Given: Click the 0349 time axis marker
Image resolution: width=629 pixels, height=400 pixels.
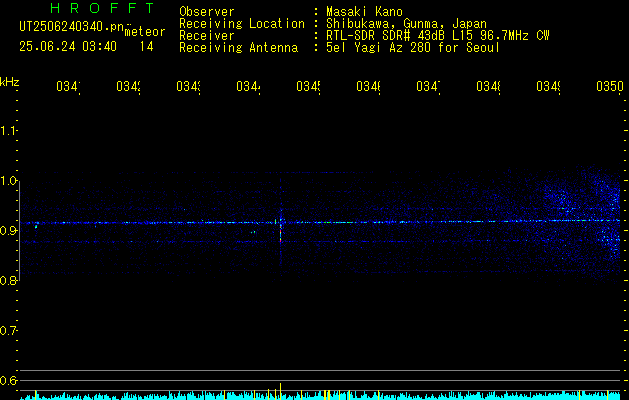Looking at the screenshot, I should click(x=549, y=87).
